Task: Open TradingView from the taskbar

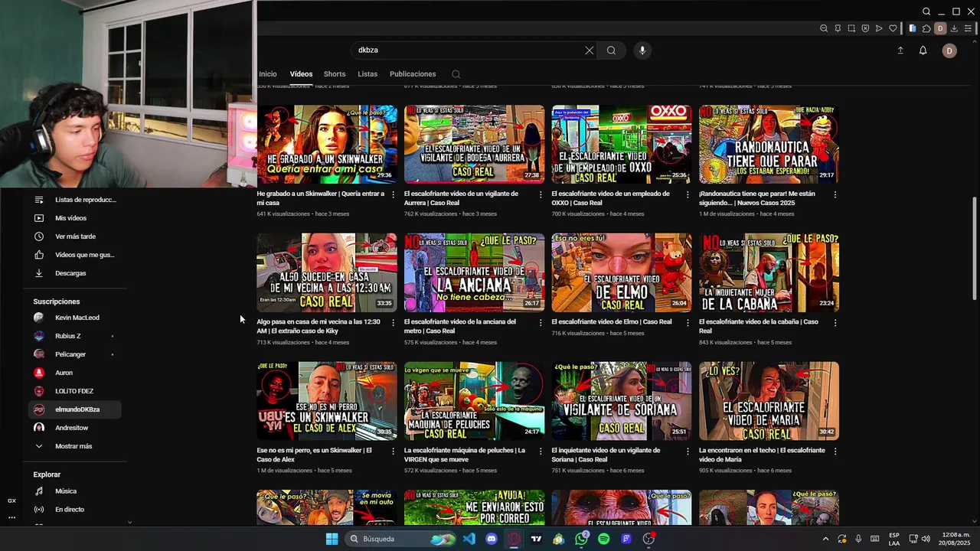Action: point(537,539)
